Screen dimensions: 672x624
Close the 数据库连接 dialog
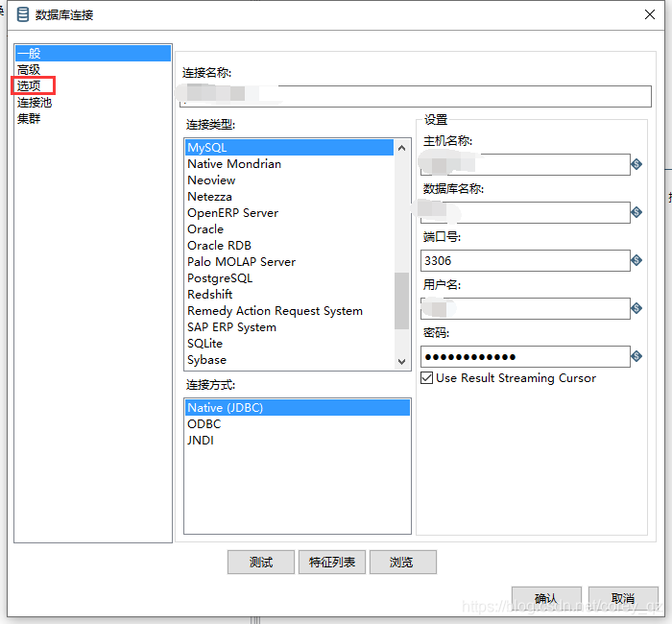pos(650,14)
